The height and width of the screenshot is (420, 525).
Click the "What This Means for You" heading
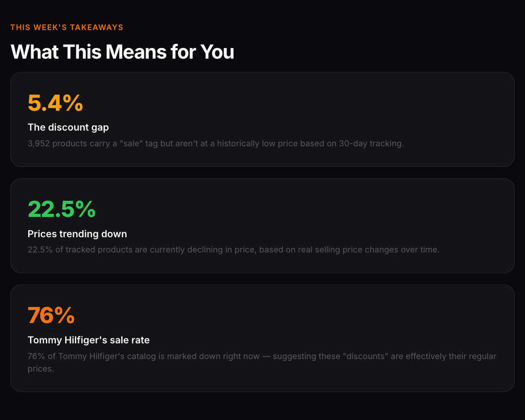coord(122,51)
